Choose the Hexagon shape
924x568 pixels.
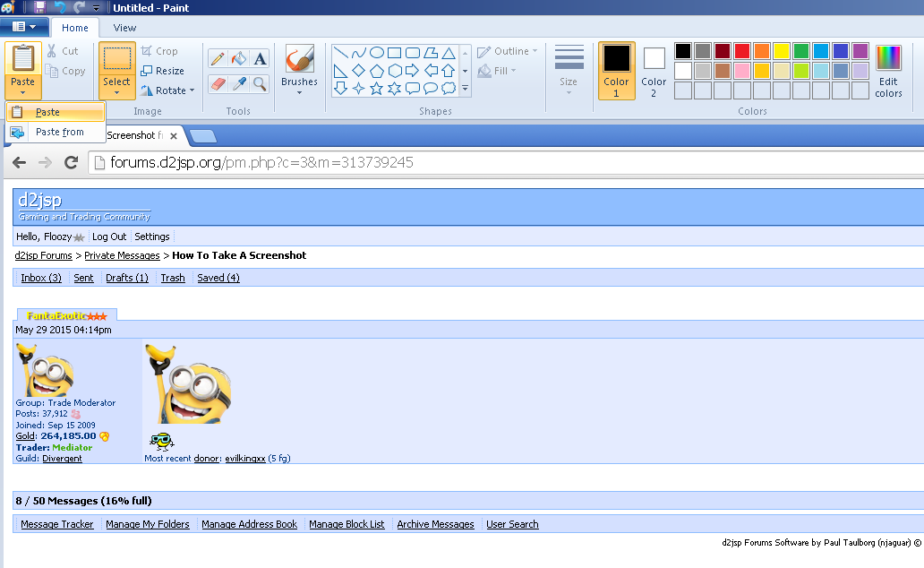(x=395, y=72)
